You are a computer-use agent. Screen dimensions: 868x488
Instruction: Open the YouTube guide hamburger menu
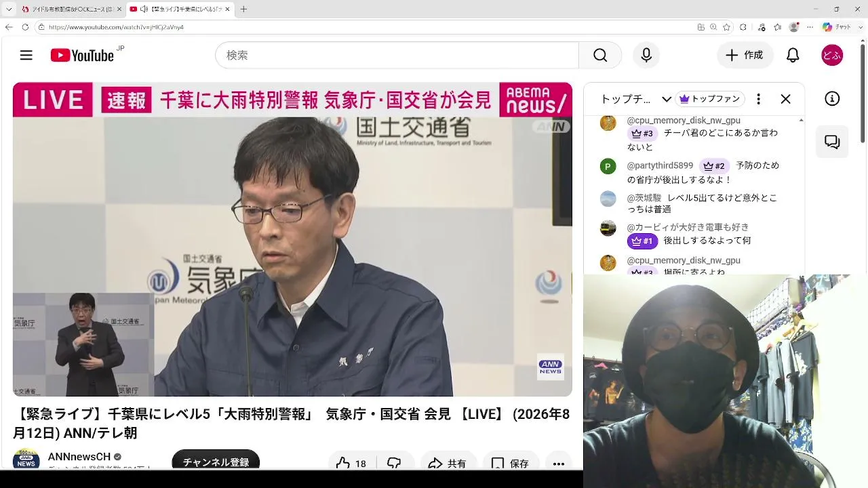point(26,56)
